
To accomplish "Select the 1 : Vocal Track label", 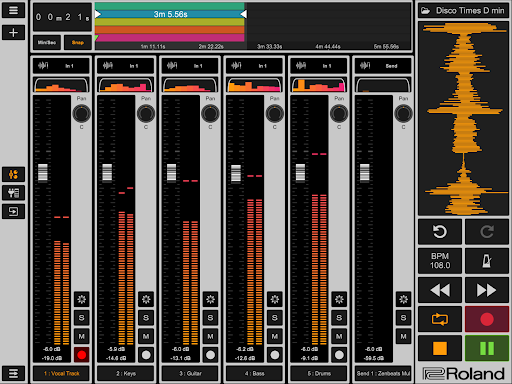I will (x=61, y=373).
